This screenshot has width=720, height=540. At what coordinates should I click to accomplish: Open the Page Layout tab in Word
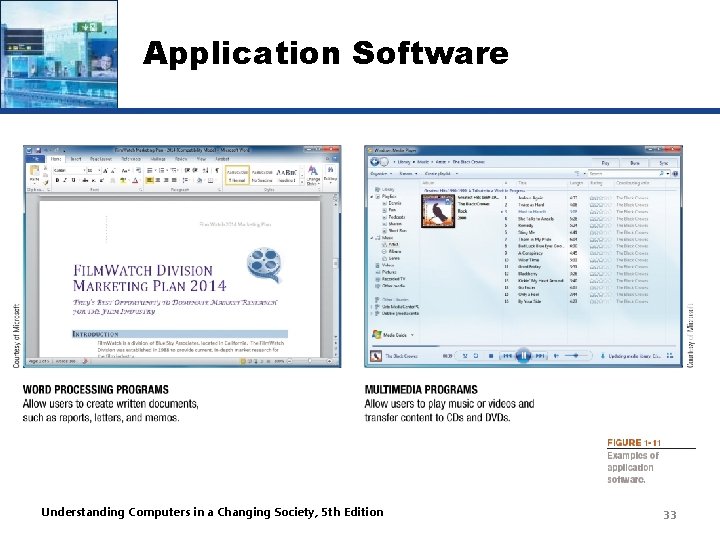click(101, 159)
